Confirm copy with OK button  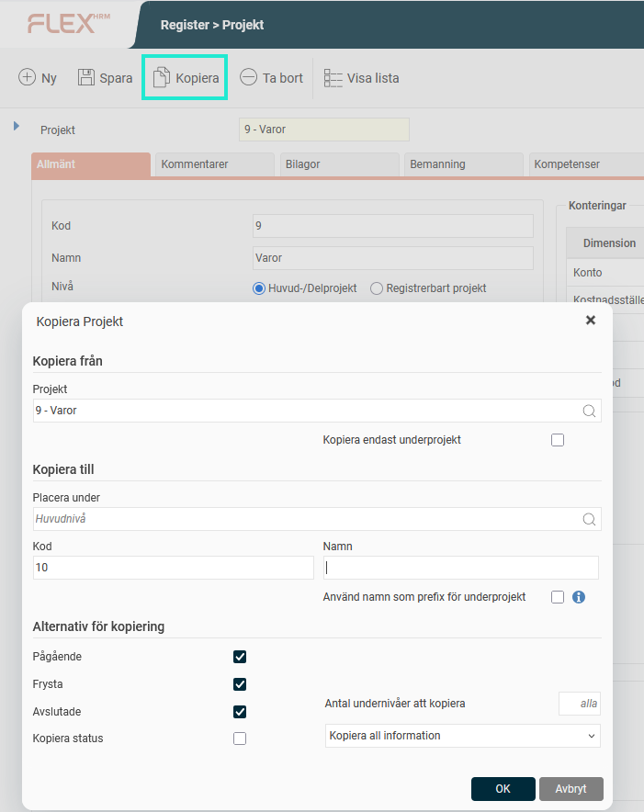tap(503, 789)
